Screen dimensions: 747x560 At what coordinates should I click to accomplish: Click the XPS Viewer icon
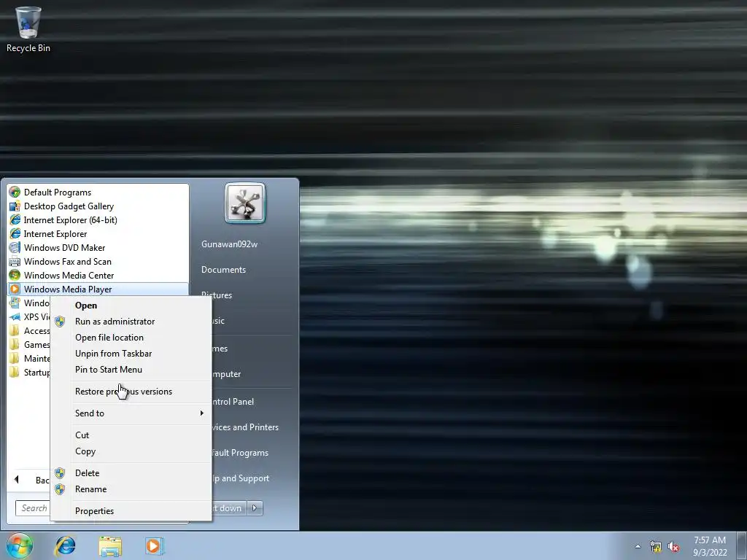pyautogui.click(x=15, y=316)
